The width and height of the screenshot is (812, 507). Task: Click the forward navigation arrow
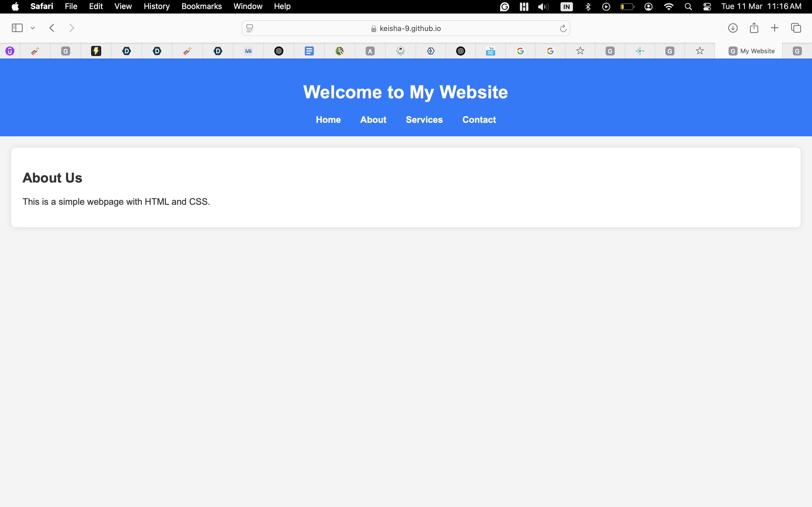(x=71, y=28)
